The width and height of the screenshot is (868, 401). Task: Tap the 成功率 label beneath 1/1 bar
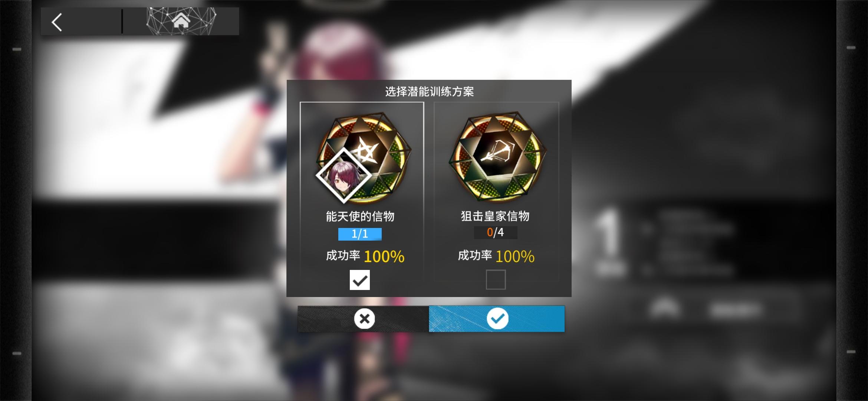(343, 255)
